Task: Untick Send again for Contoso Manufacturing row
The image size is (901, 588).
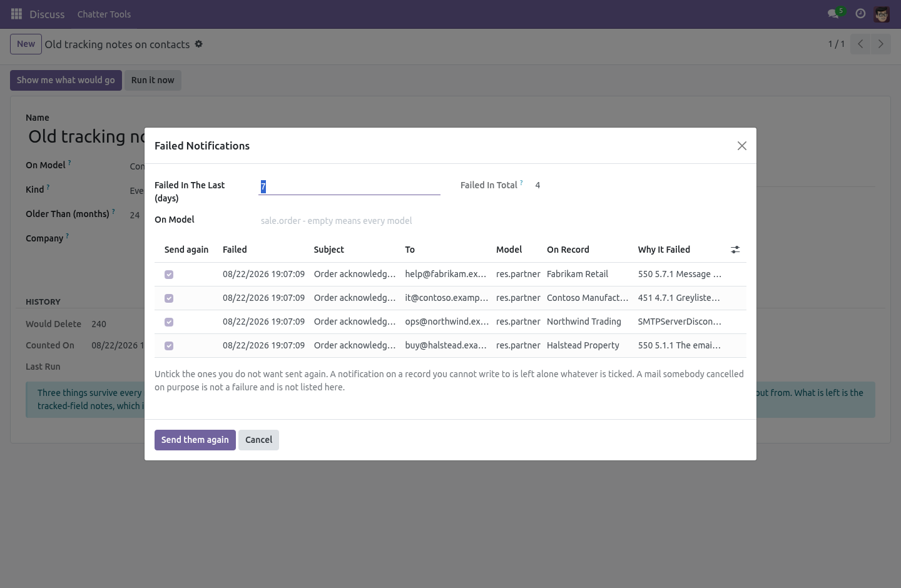Action: pyautogui.click(x=169, y=298)
